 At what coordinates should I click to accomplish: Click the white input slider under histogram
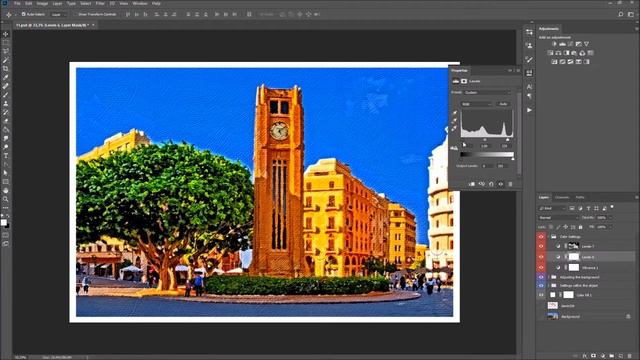click(x=508, y=140)
